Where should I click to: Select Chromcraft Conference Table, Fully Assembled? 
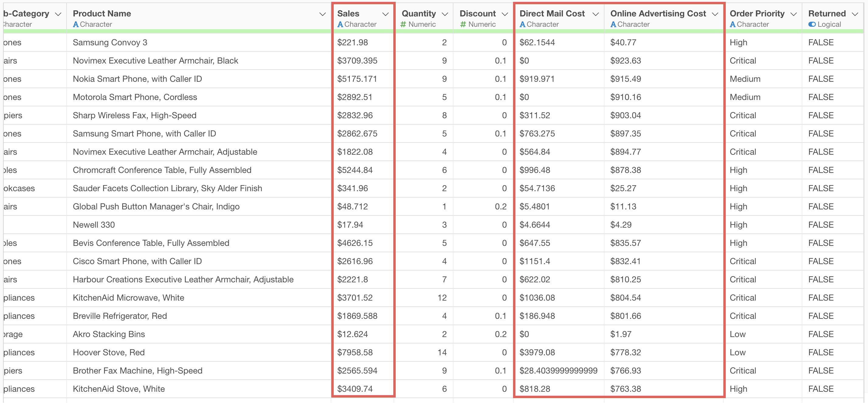click(199, 170)
